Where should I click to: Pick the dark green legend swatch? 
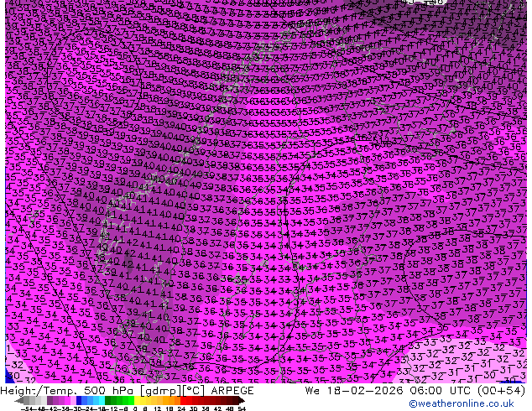pos(108,400)
